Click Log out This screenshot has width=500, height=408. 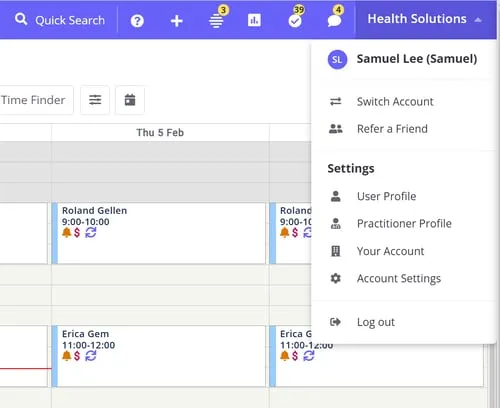coord(376,322)
